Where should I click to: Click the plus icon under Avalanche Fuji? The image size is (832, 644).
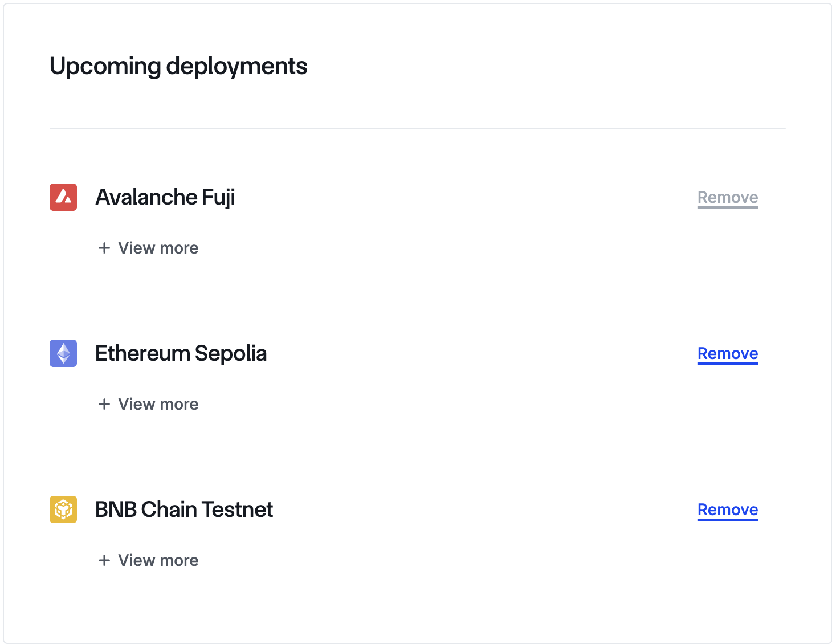click(104, 248)
